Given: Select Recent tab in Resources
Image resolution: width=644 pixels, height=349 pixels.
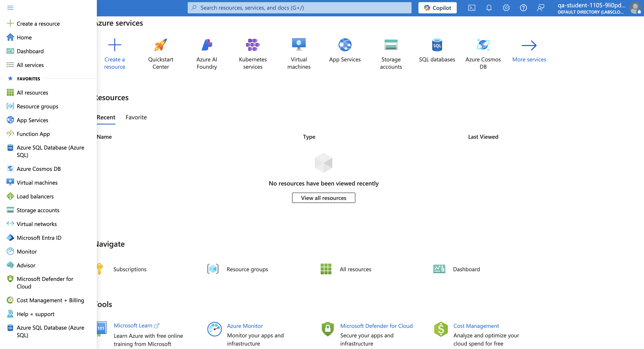Looking at the screenshot, I should click(x=106, y=117).
